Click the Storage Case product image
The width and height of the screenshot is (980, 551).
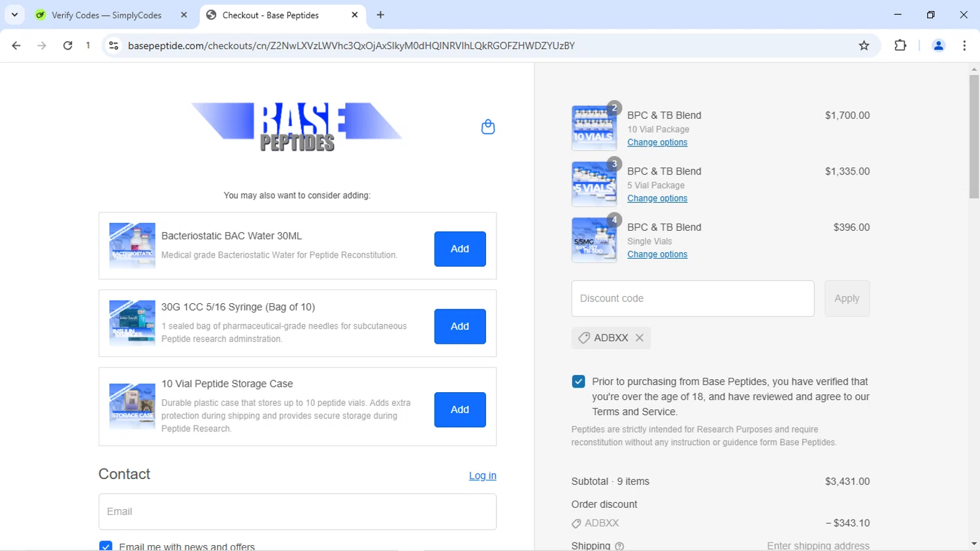(x=132, y=407)
